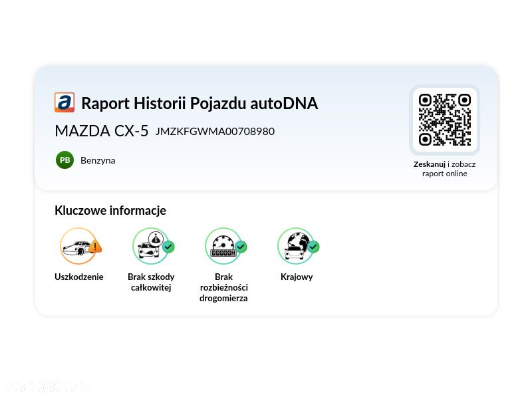
Task: Click the autoDNA logo icon
Action: point(65,102)
